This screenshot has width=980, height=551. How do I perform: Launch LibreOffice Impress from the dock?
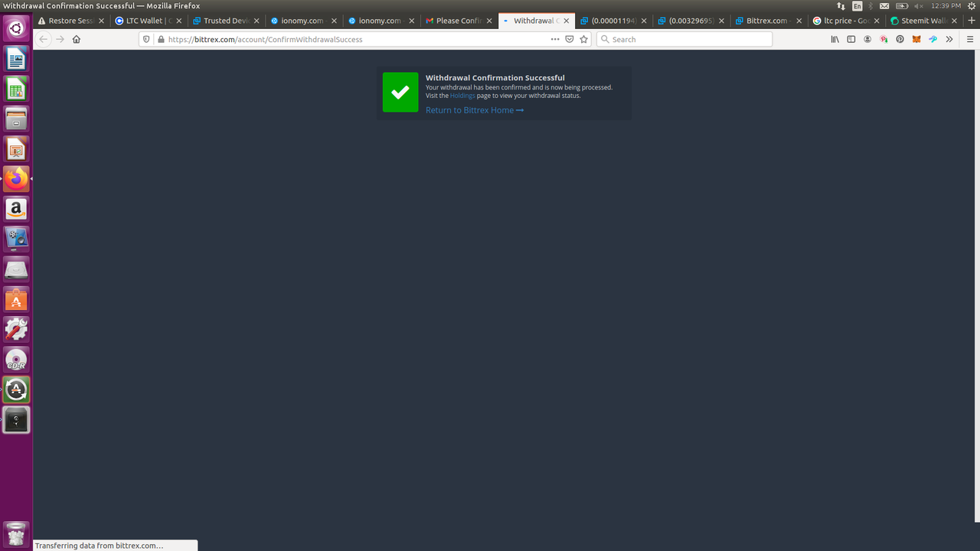pos(16,149)
